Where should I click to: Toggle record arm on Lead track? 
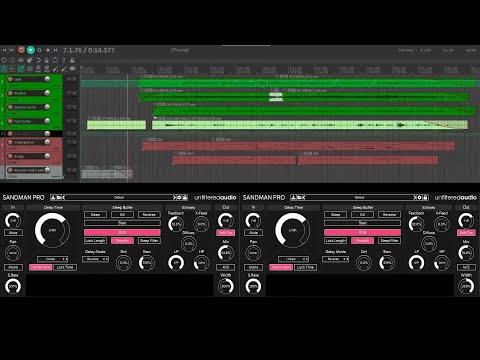(x=10, y=79)
